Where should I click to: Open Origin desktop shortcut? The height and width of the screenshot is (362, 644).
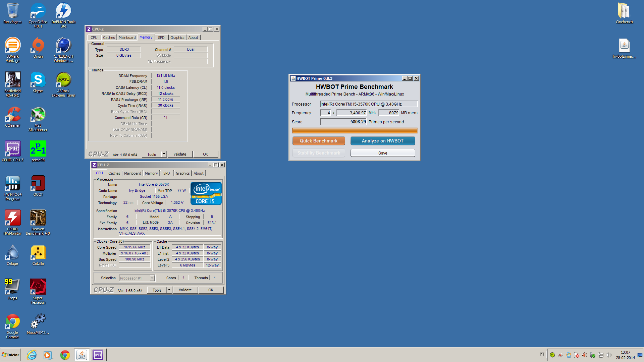[x=38, y=48]
